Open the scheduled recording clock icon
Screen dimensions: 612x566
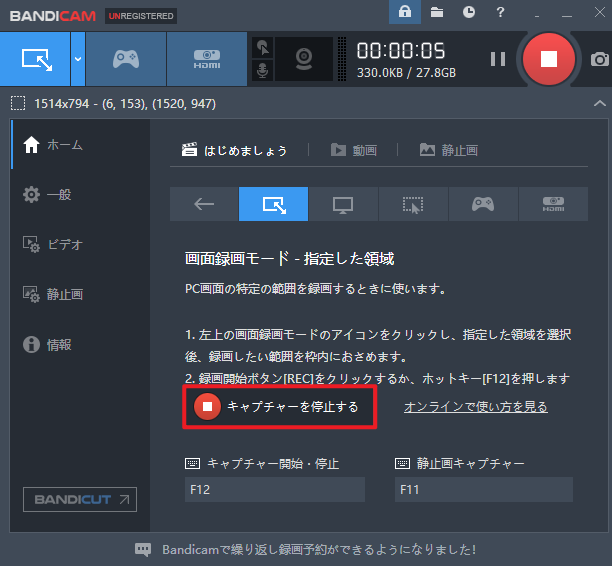coord(469,12)
